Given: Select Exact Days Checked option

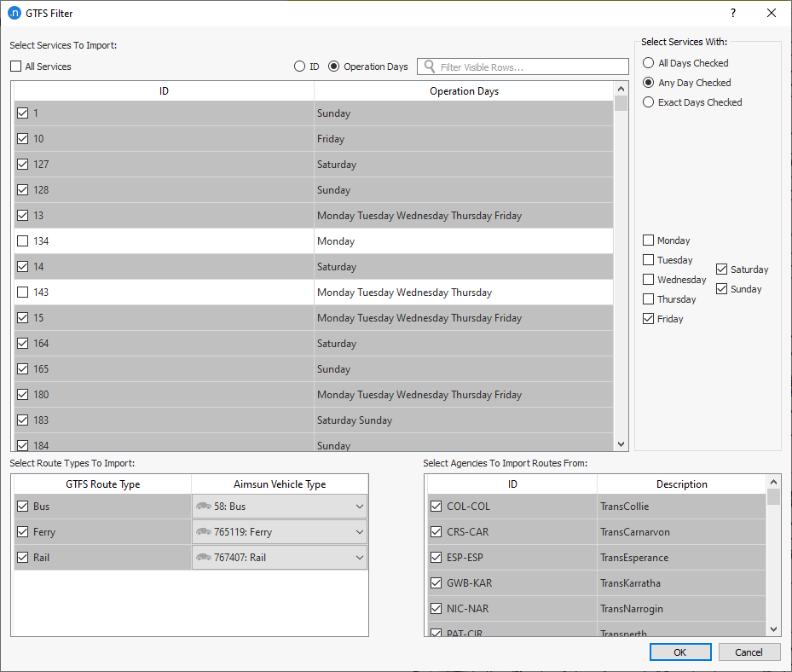Looking at the screenshot, I should (x=648, y=101).
